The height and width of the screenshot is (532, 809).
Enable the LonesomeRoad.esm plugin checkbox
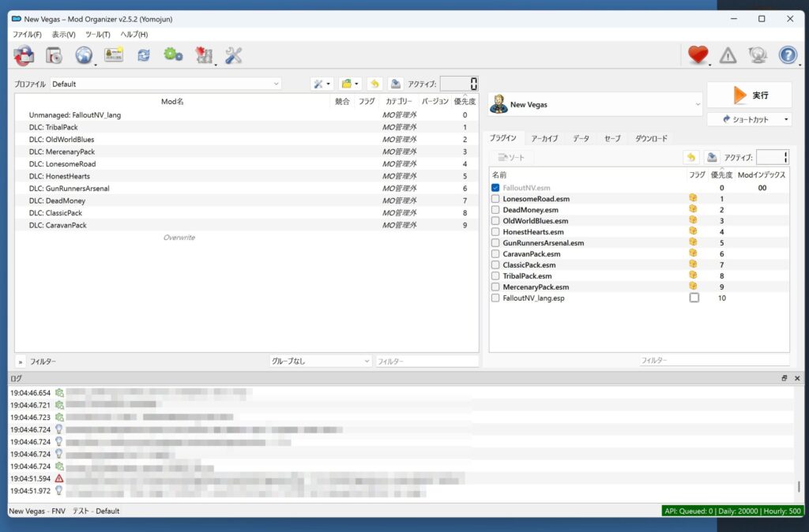click(495, 199)
